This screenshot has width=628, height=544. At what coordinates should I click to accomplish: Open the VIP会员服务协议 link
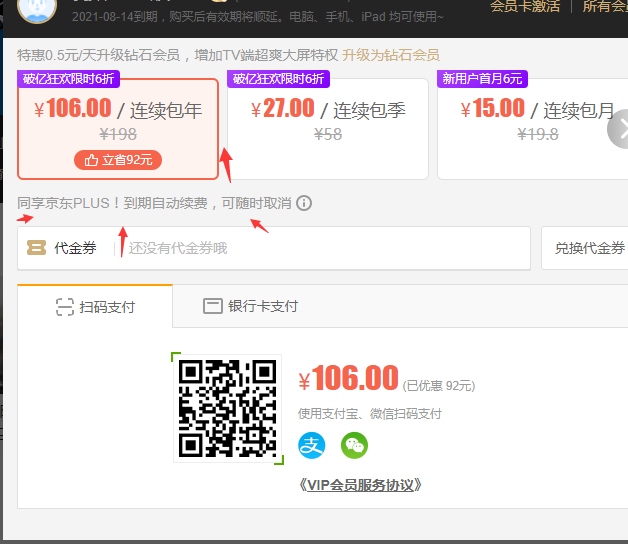tap(360, 485)
